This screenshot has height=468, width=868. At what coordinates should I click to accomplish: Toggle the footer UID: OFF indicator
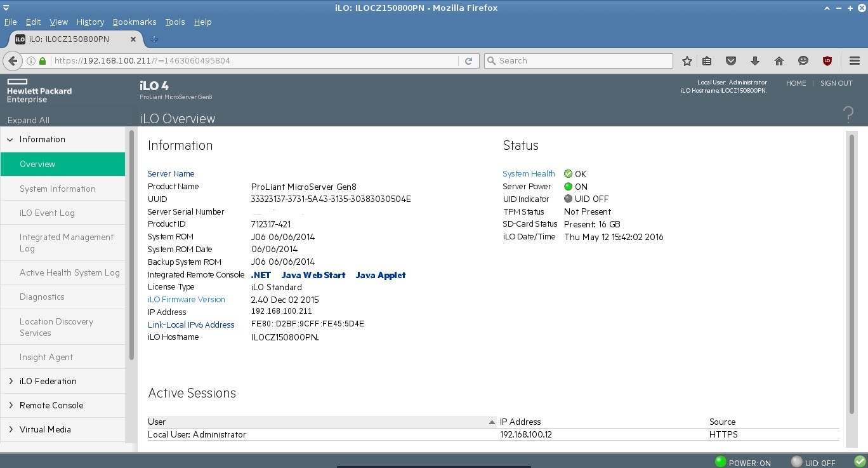coord(796,462)
